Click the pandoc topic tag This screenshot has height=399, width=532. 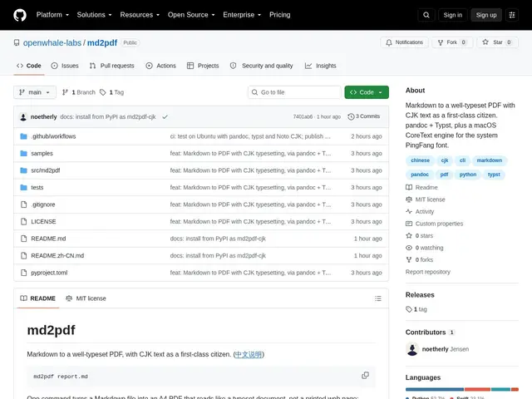coord(420,175)
